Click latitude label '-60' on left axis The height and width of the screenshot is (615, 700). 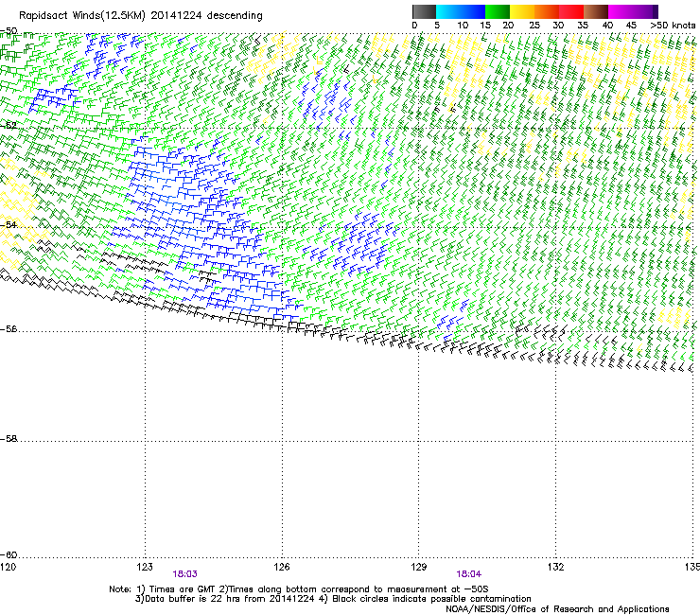click(9, 554)
